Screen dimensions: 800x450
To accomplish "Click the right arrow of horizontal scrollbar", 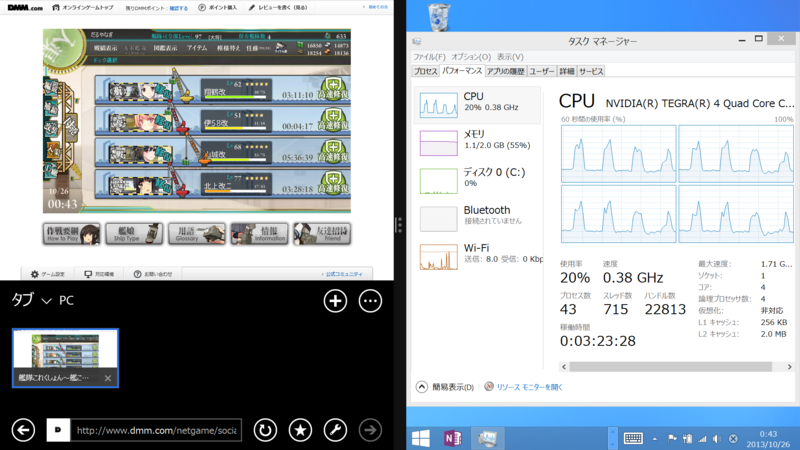I will 789,367.
